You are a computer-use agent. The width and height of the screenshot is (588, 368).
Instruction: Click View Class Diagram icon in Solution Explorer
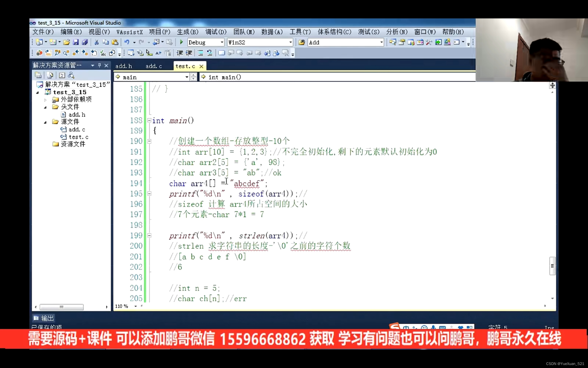[71, 75]
